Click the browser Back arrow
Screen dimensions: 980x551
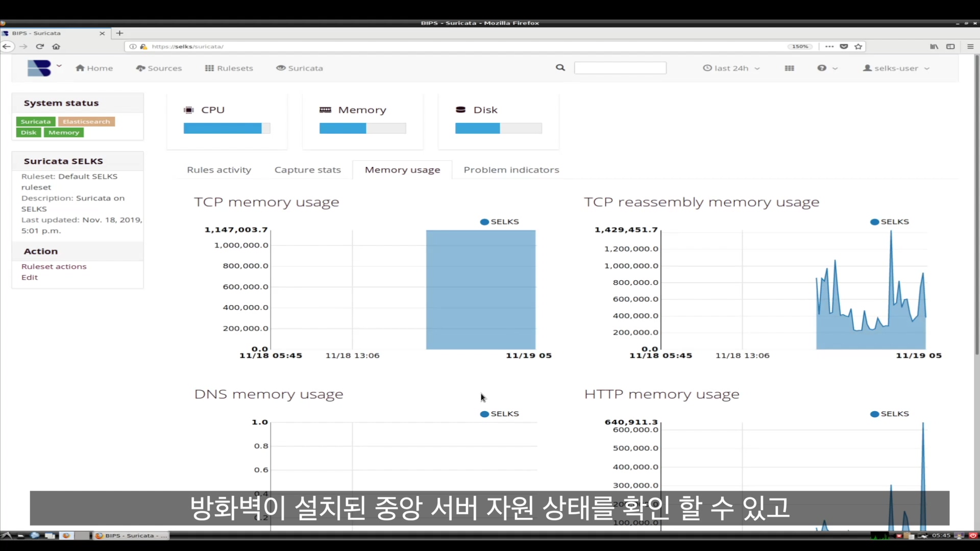[7, 46]
